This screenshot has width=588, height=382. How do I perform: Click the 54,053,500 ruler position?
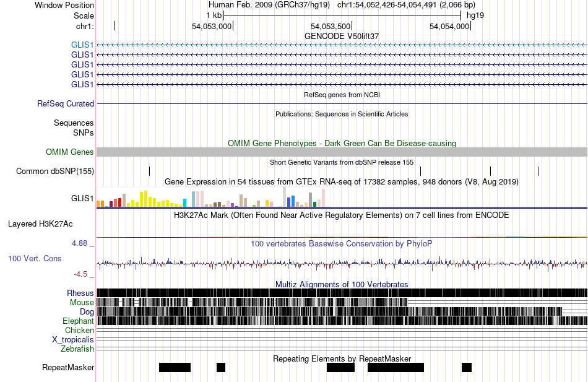[331, 26]
